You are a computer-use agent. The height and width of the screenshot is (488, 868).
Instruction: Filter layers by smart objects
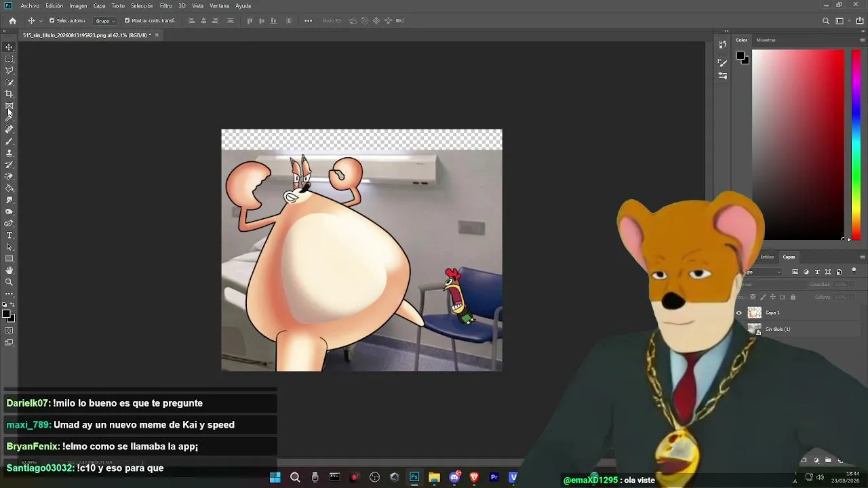[x=839, y=272]
